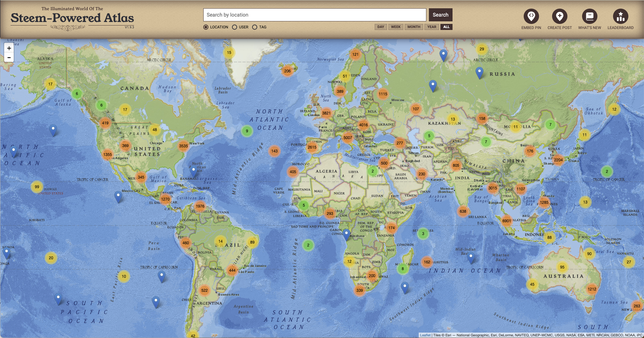Select the LOCATION search mode
This screenshot has width=644, height=338.
coord(216,27)
